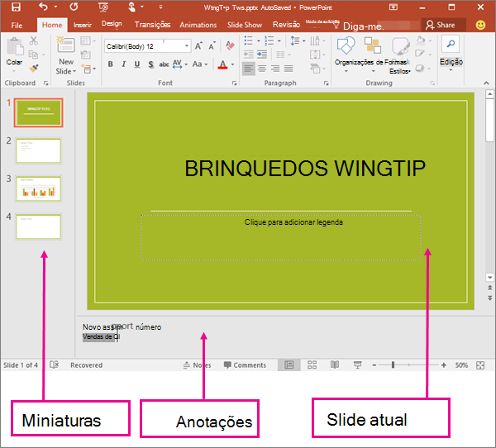The height and width of the screenshot is (448, 496).
Task: Fit slide to current window
Action: (x=480, y=365)
